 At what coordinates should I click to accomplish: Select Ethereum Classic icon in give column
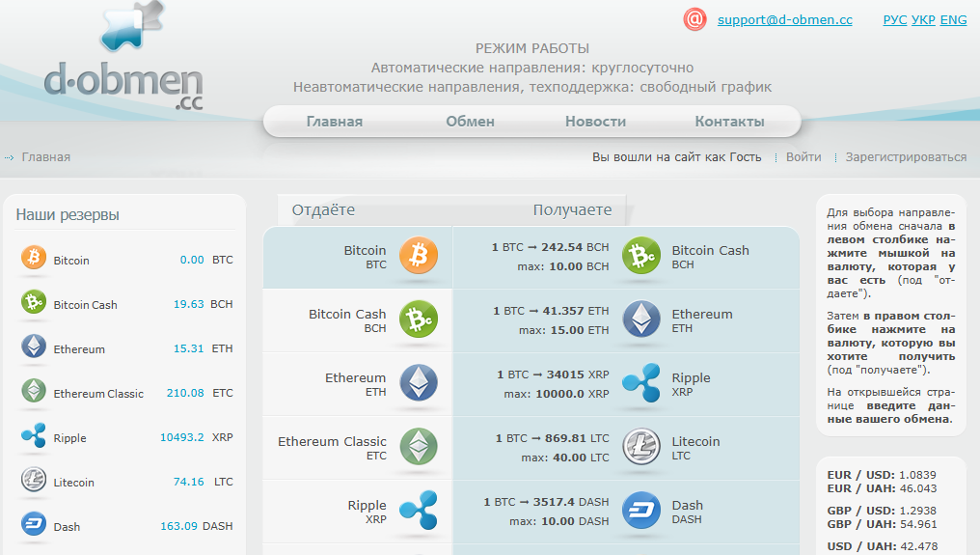point(418,447)
